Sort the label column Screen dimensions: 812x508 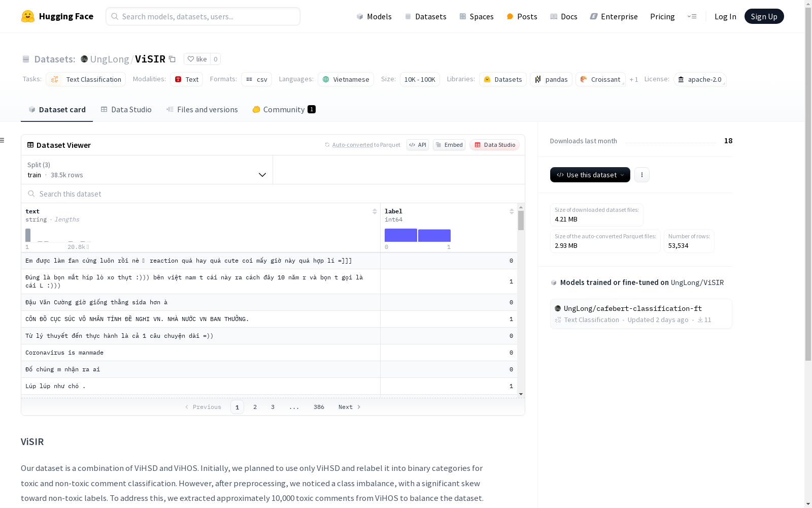click(512, 211)
